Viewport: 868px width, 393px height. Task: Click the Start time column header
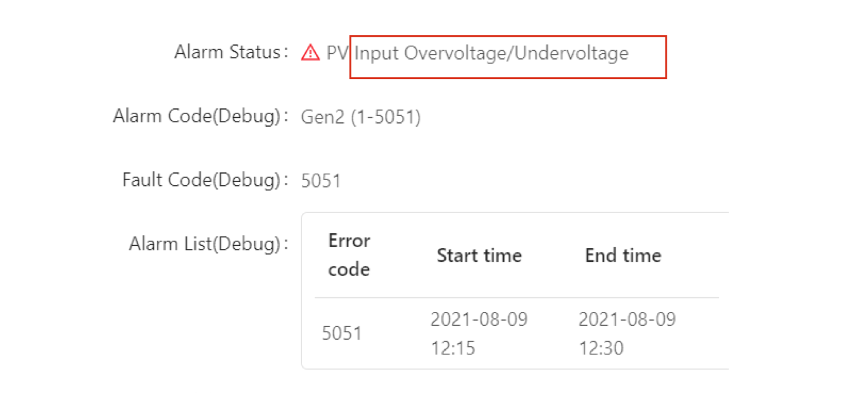pos(479,255)
